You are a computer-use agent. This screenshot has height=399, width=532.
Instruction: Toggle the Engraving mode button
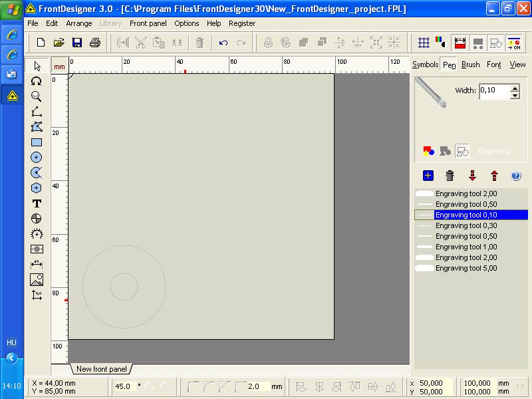click(x=462, y=152)
